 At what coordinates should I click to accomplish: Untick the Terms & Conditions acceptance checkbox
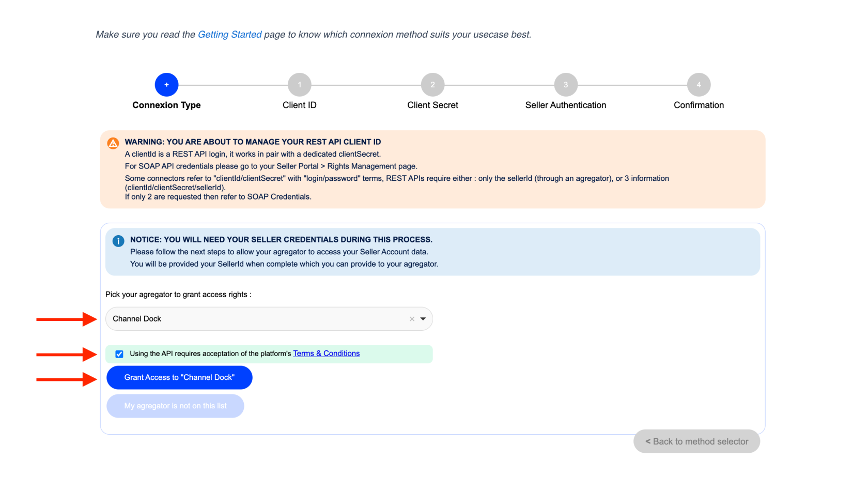point(119,354)
